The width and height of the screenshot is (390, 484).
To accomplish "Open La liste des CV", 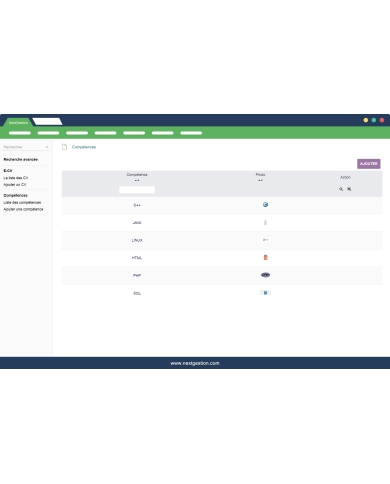I will [x=16, y=178].
